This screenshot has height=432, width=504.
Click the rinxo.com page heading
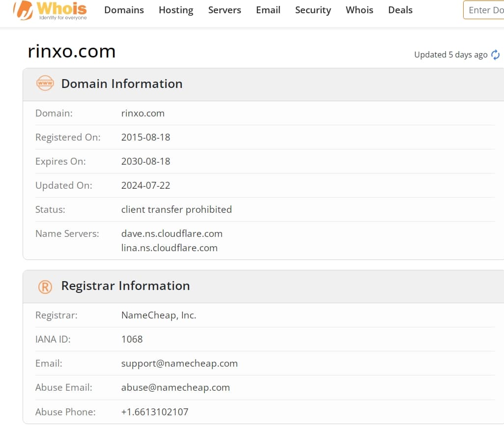pos(72,52)
